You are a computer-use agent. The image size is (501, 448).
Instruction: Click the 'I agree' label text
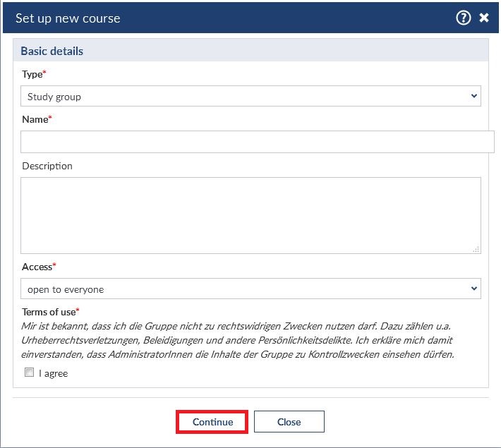tap(54, 373)
